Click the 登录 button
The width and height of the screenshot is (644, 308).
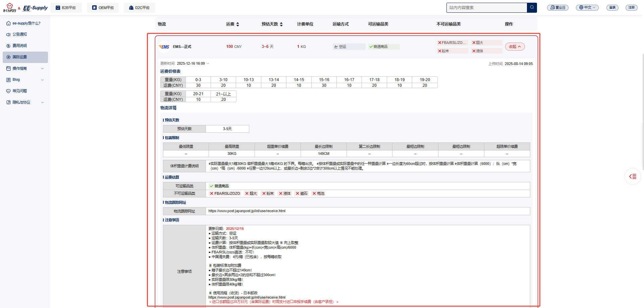click(x=612, y=7)
